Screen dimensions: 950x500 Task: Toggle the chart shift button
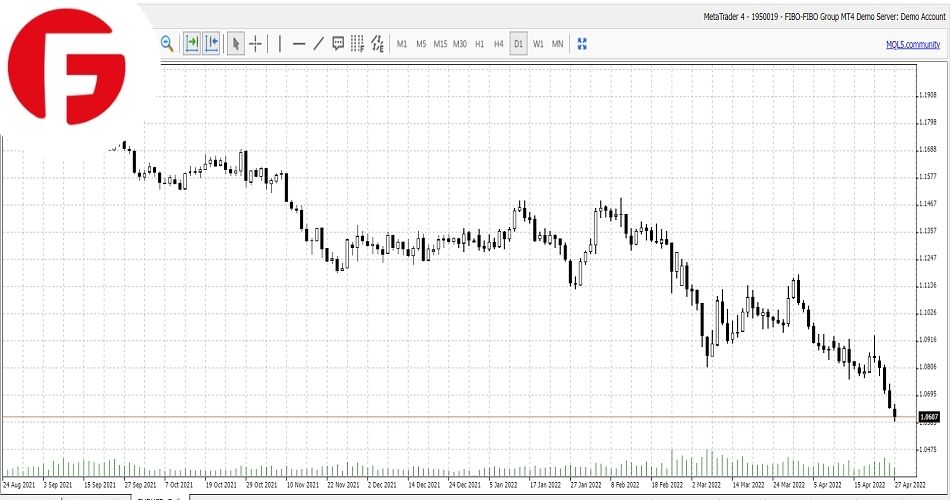(211, 43)
